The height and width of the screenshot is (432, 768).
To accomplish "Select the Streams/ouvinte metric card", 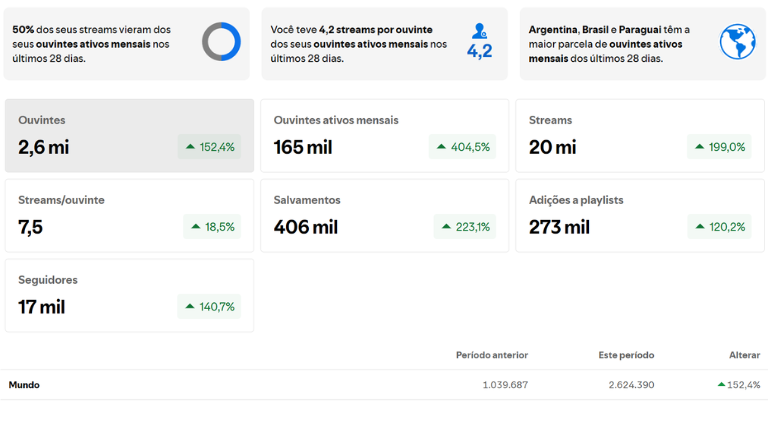I will click(x=129, y=216).
